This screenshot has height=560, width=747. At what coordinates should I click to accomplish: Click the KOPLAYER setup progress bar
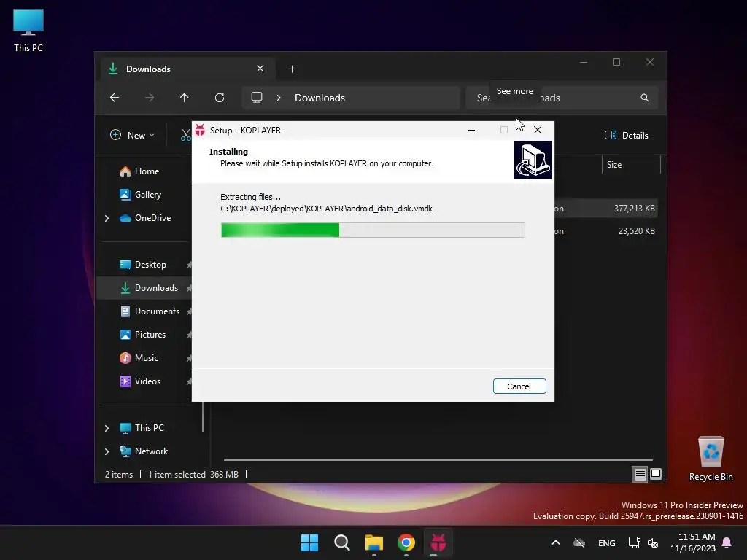(373, 230)
